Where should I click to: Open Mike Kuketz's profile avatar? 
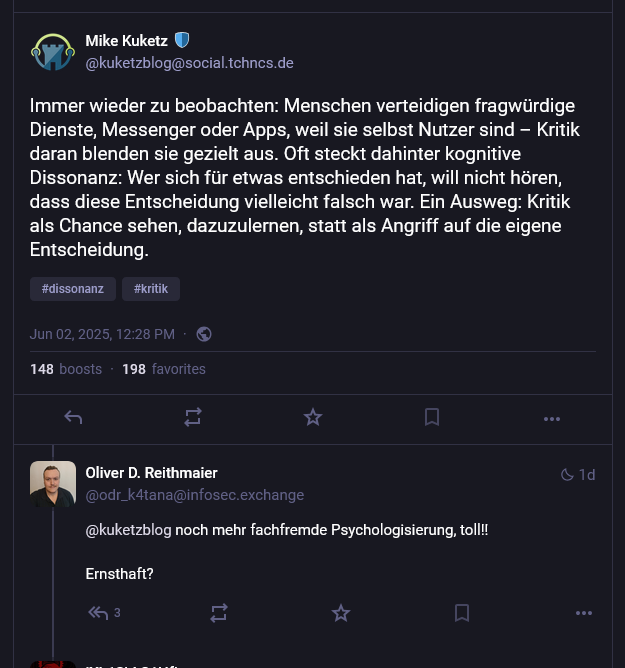tap(53, 52)
